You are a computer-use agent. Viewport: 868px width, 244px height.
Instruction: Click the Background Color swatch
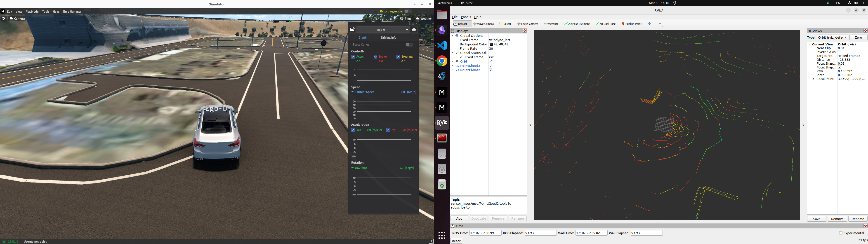[x=491, y=45]
